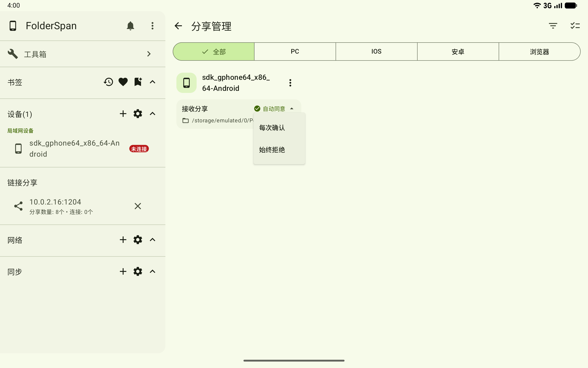Image resolution: width=588 pixels, height=368 pixels.
Task: Choose 始终拒绝 from dropdown
Action: point(279,150)
